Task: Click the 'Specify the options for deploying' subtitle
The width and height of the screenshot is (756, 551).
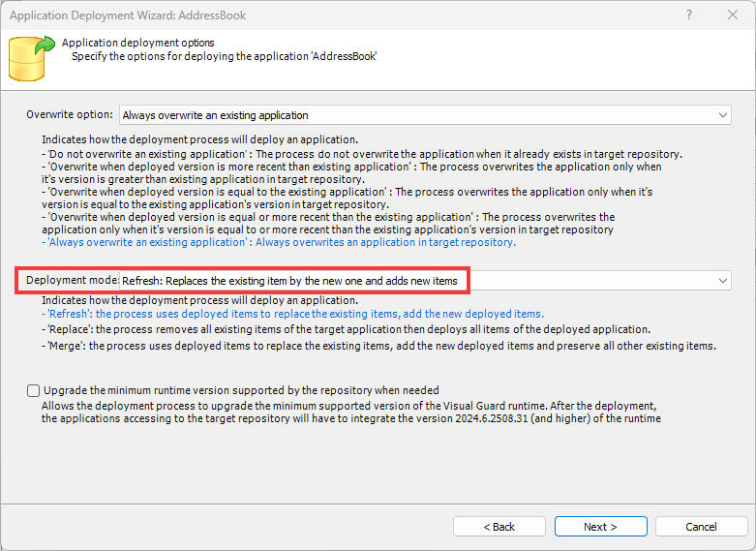Action: (225, 56)
